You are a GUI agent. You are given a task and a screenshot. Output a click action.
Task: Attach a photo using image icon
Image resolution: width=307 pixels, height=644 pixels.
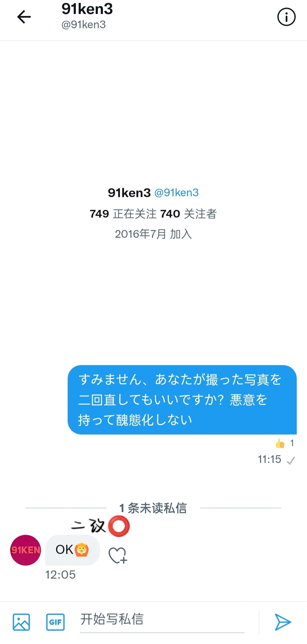pyautogui.click(x=21, y=622)
